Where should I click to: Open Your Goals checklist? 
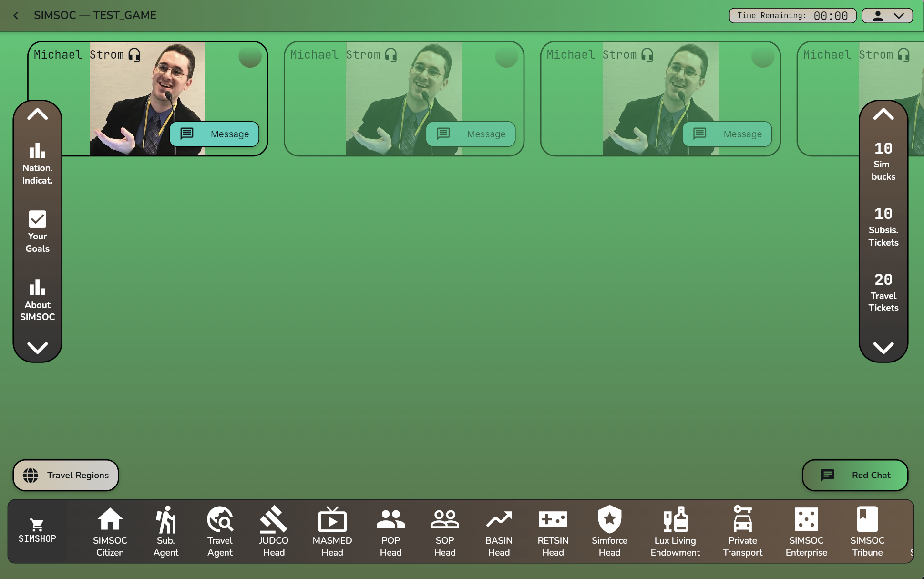(37, 232)
